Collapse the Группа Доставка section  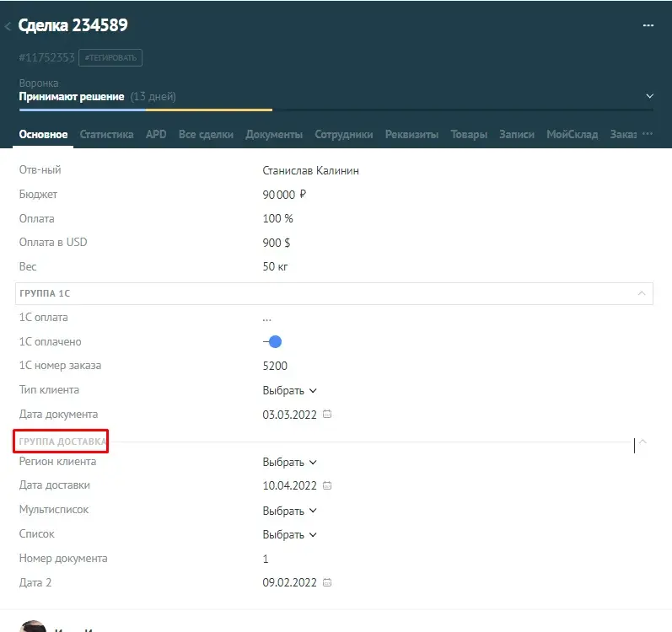642,442
